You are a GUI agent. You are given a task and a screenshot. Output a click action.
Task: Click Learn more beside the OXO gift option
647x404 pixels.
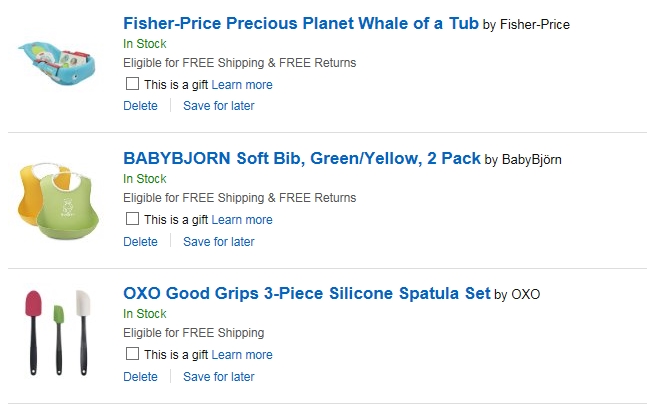[x=242, y=355]
